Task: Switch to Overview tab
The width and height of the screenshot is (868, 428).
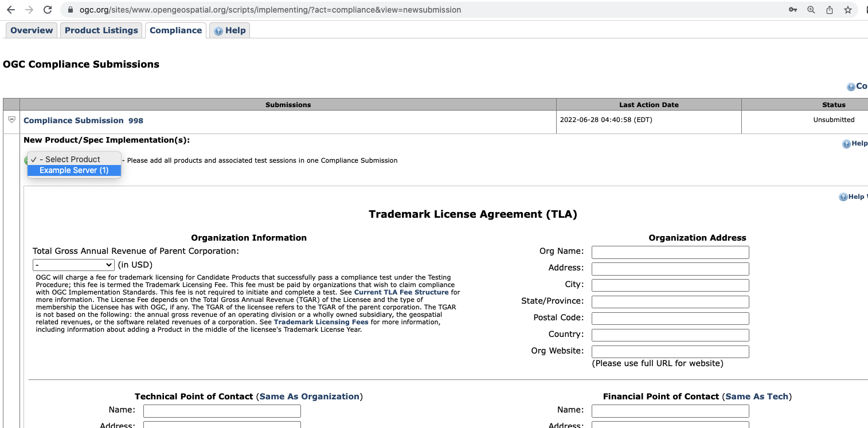Action: tap(32, 30)
